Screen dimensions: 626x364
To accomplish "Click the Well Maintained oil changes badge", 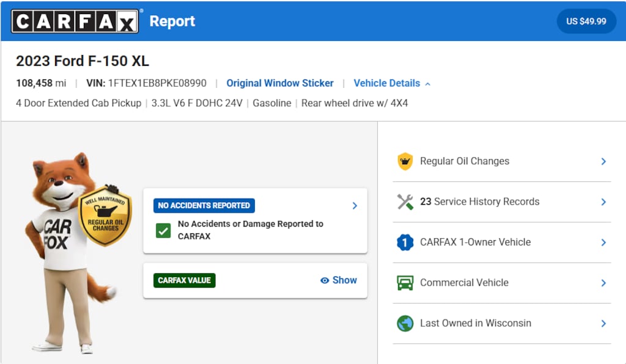I will click(105, 214).
